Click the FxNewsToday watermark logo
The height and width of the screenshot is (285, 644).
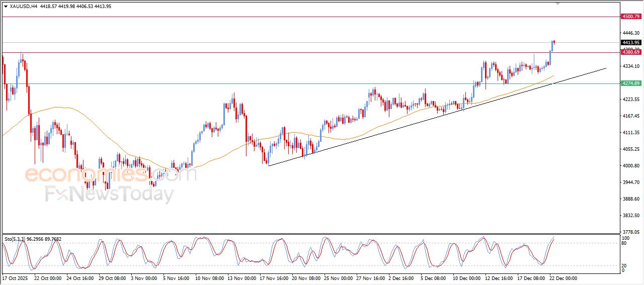tap(110, 194)
